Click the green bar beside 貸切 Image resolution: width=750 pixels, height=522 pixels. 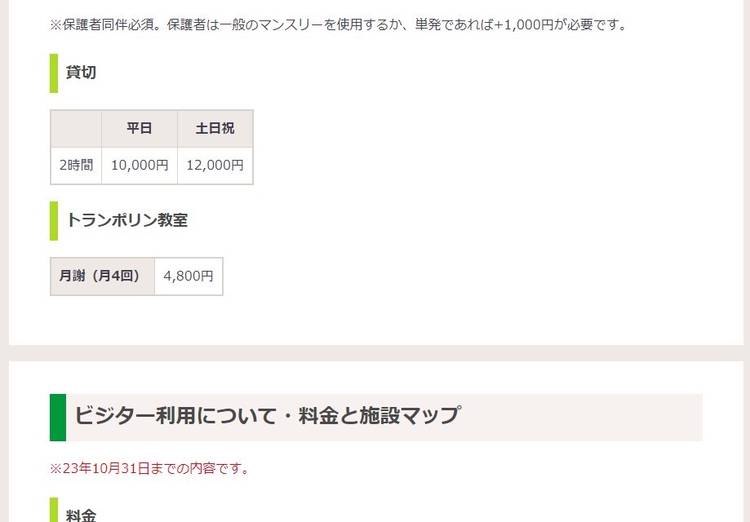click(x=54, y=73)
